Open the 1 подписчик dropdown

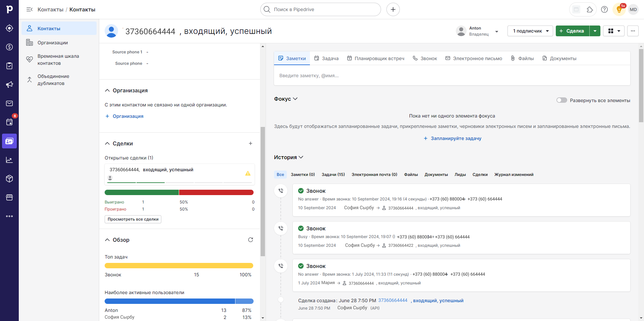pyautogui.click(x=530, y=31)
